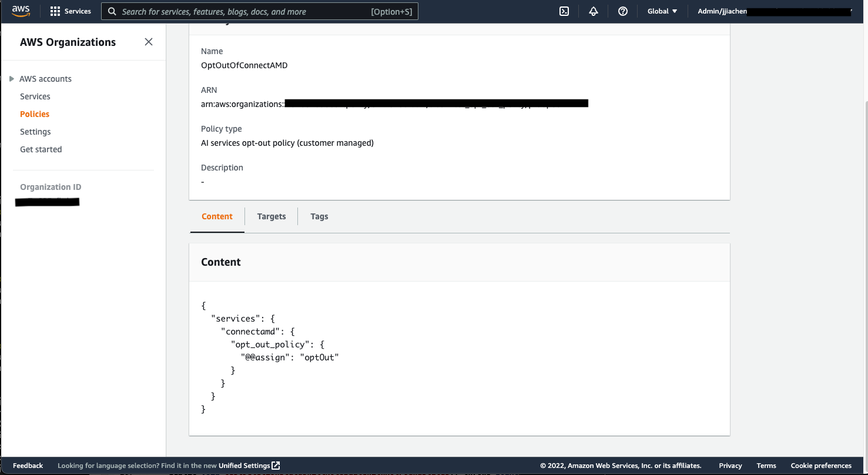
Task: Click the AWS Organizations sidebar title
Action: pyautogui.click(x=68, y=42)
